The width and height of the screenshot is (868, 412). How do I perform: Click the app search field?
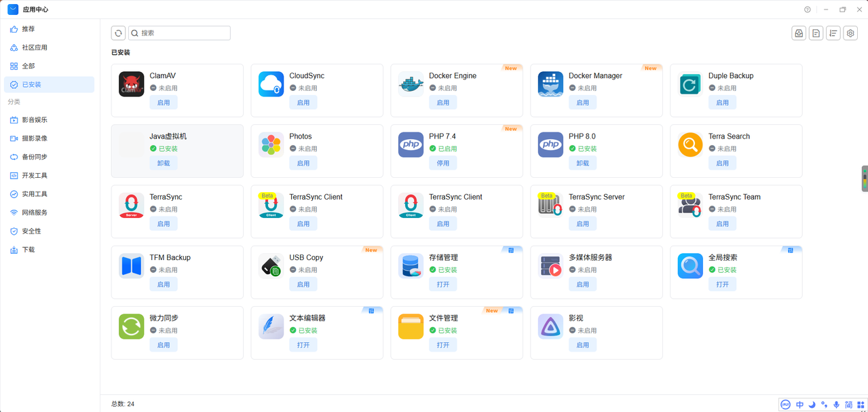click(179, 33)
